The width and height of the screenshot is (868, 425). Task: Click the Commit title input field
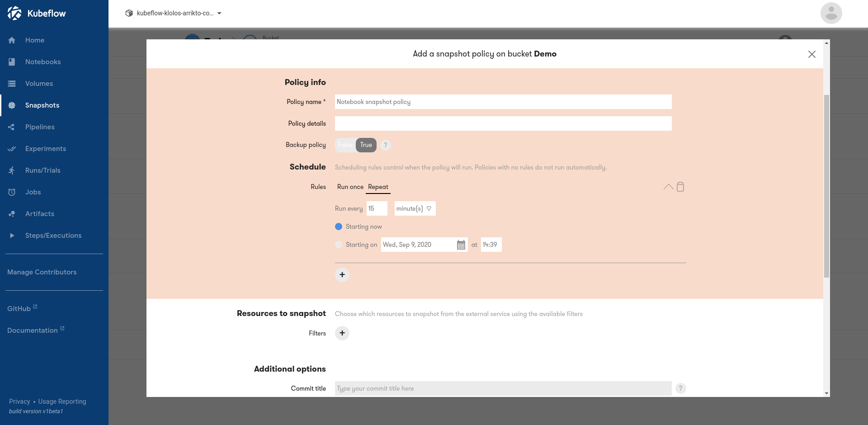tap(503, 388)
